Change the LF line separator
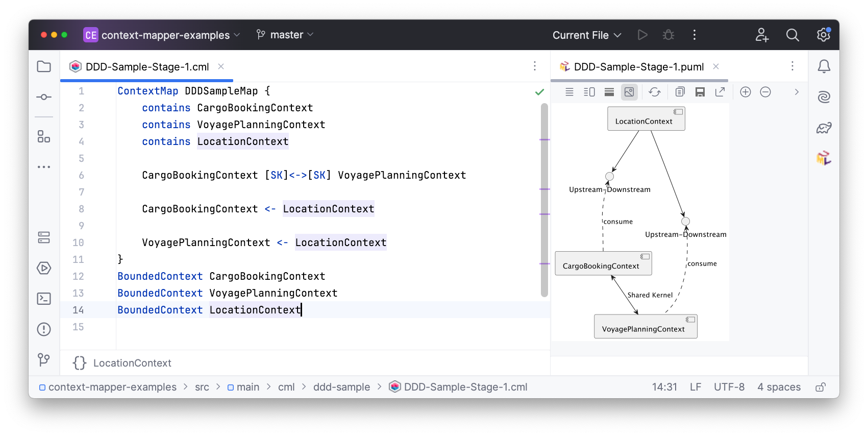This screenshot has height=436, width=868. [696, 387]
